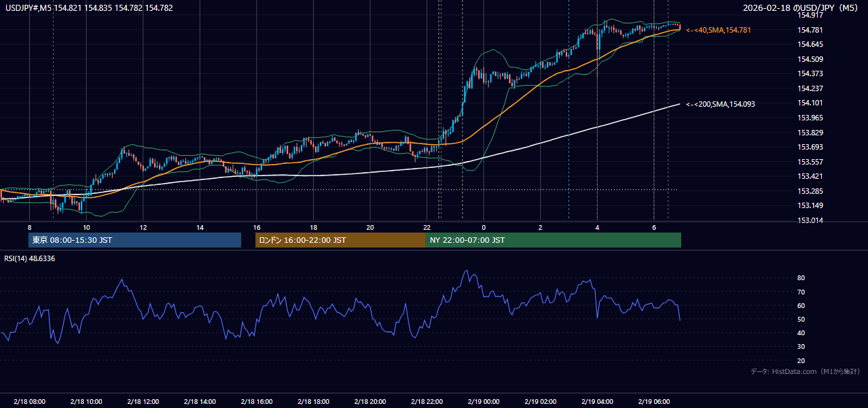Click the time label 2/18 18:00
868x408 pixels.
(313, 401)
